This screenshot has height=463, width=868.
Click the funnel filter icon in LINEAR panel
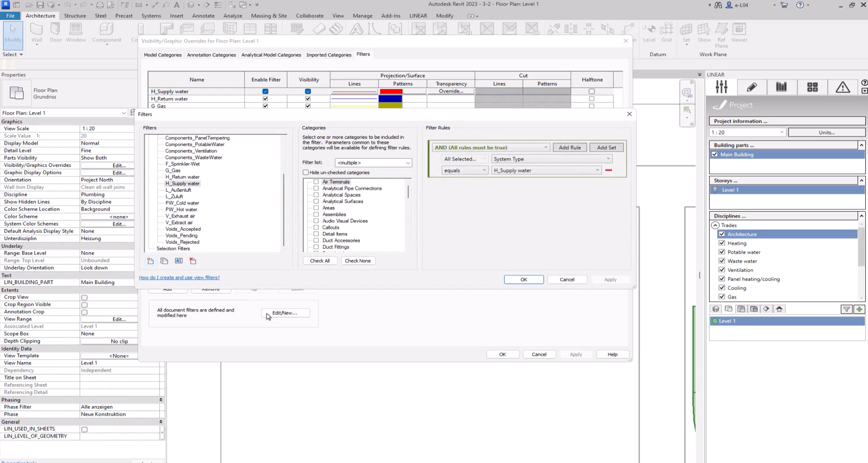pyautogui.click(x=846, y=309)
